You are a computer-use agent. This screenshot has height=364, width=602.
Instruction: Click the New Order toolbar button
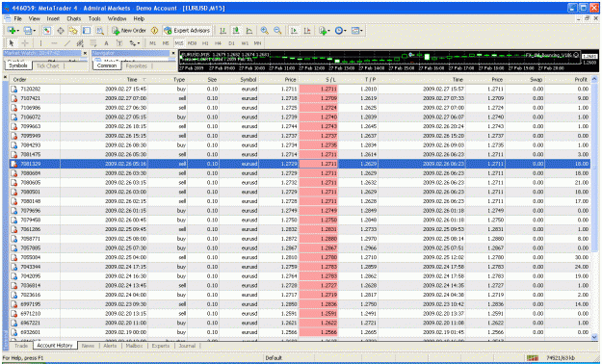pyautogui.click(x=129, y=31)
